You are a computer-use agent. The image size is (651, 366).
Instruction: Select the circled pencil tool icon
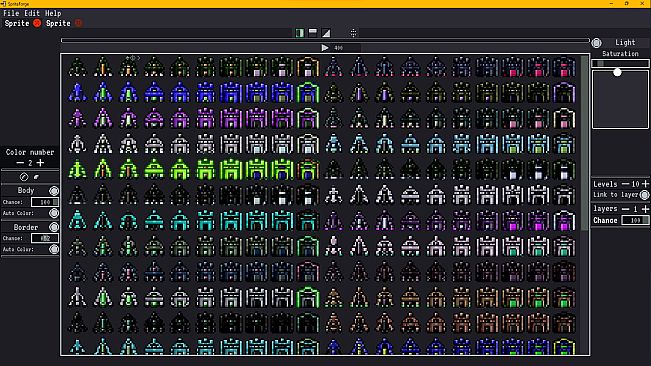[x=24, y=177]
